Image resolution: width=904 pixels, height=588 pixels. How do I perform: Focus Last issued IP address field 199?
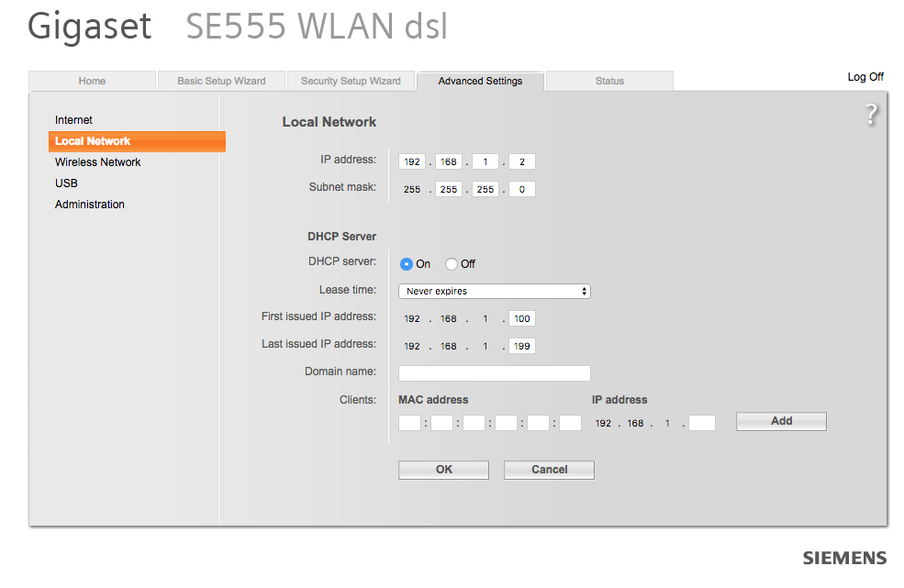(522, 346)
